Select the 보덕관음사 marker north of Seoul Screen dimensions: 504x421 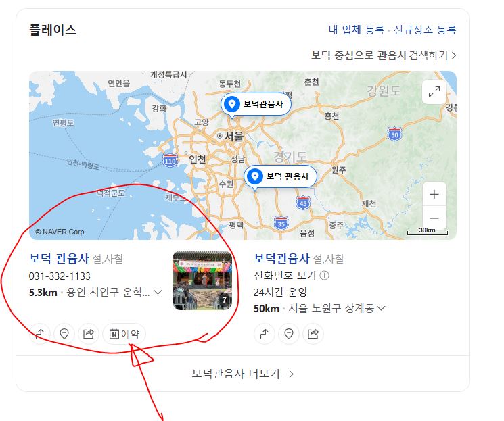coord(256,104)
